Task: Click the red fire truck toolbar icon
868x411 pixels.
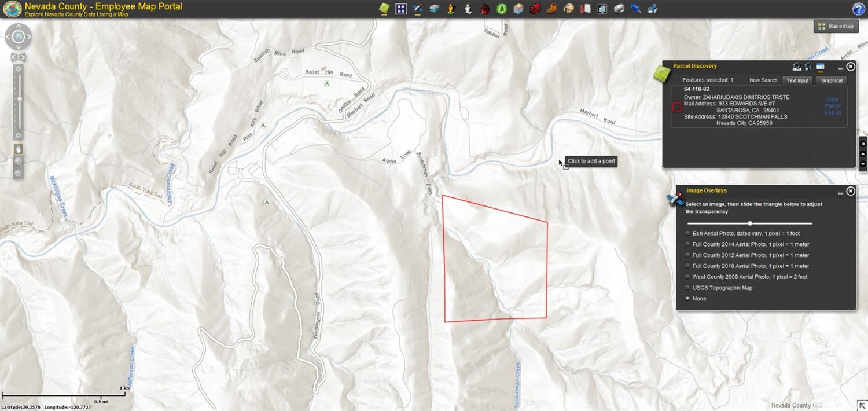Action: [535, 9]
